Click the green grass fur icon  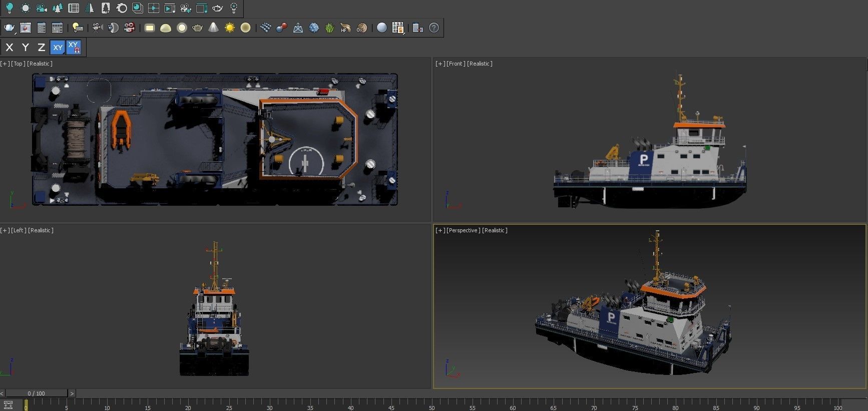pyautogui.click(x=330, y=28)
